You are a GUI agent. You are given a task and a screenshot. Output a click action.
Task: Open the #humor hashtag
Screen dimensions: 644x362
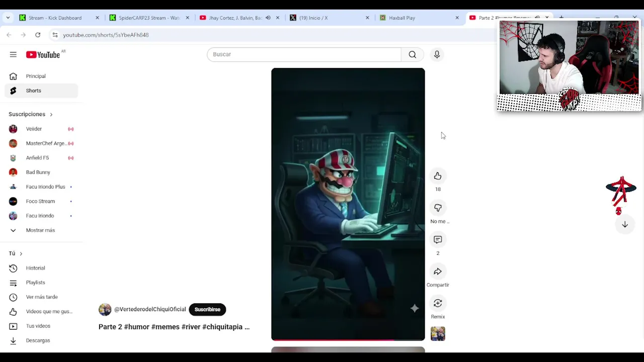(x=136, y=327)
